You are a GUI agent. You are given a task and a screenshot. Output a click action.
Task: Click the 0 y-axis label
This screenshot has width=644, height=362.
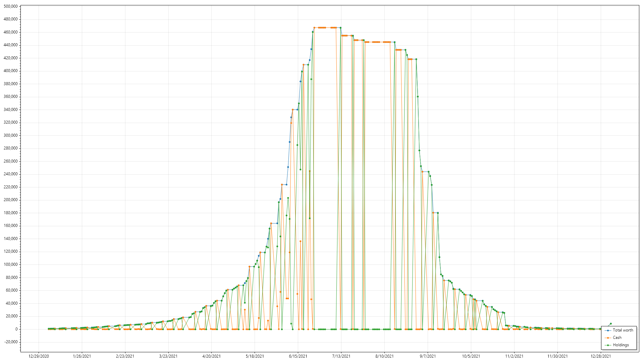(16, 329)
